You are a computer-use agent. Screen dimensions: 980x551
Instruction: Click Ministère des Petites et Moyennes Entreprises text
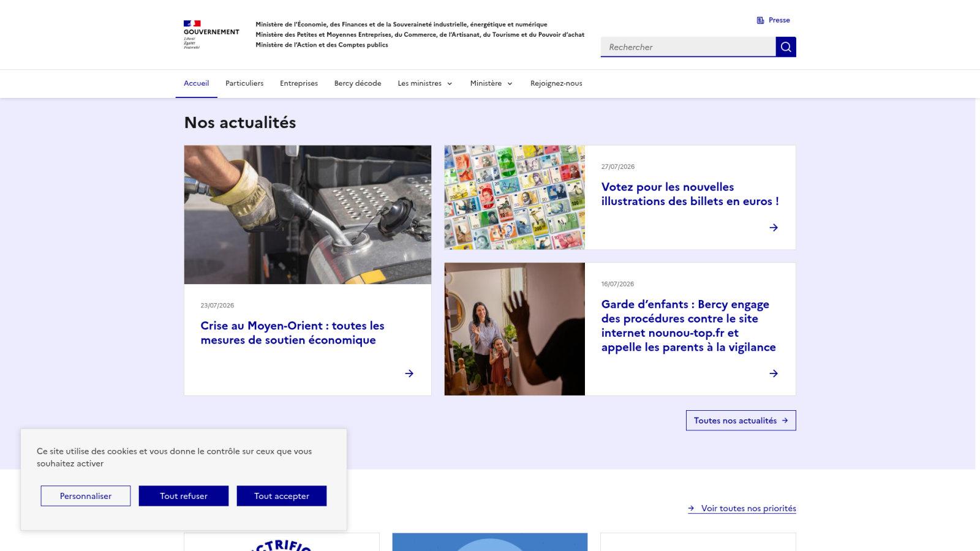pyautogui.click(x=420, y=35)
